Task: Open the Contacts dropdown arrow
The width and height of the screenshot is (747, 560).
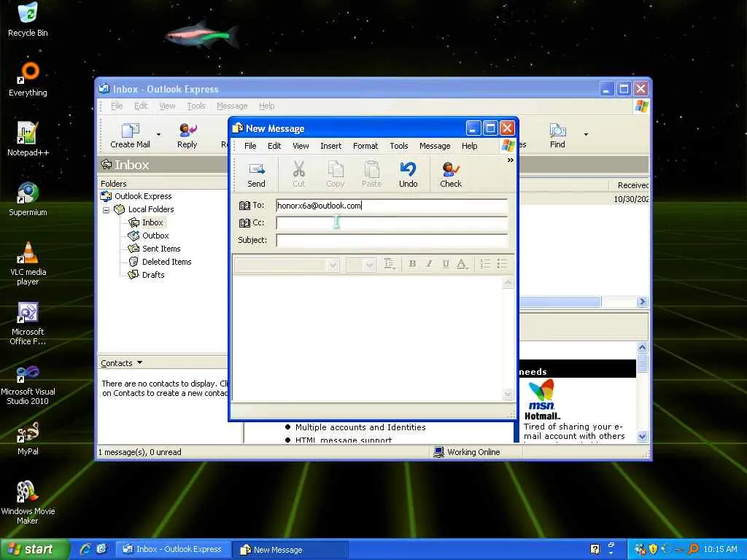Action: (139, 363)
